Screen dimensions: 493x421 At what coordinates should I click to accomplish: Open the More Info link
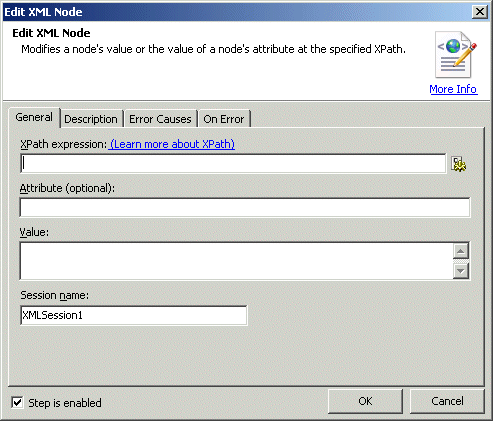453,89
